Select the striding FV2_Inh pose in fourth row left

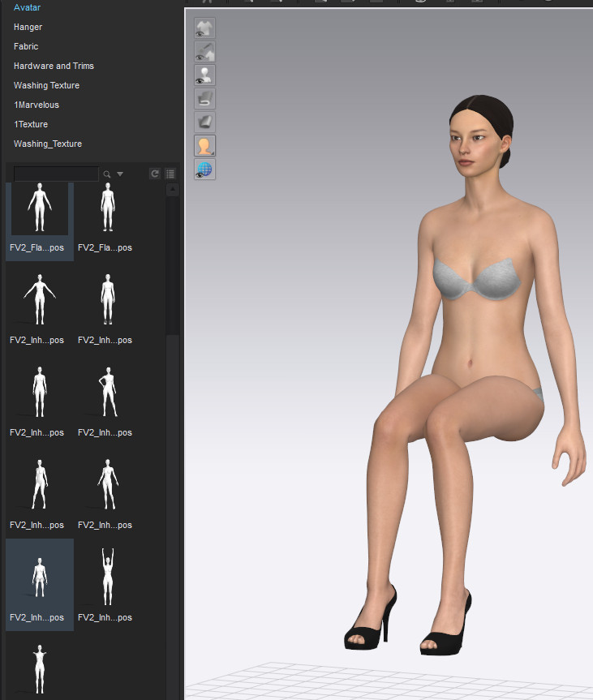point(40,493)
